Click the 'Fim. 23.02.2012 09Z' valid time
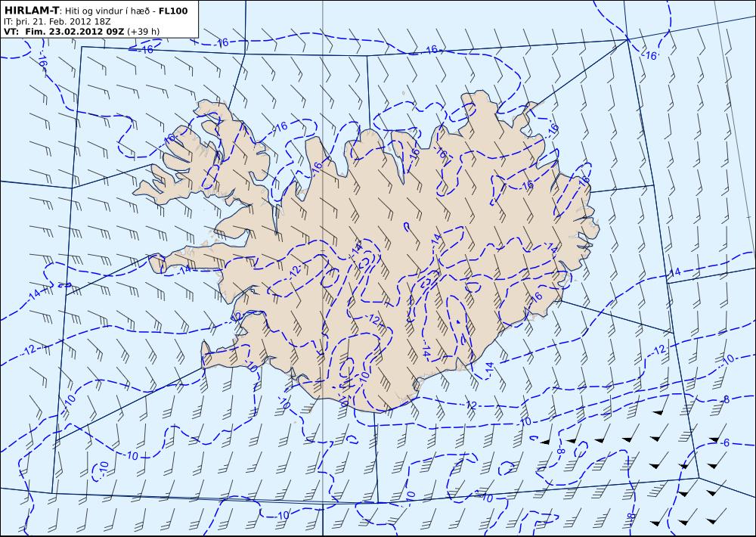 tap(74, 32)
